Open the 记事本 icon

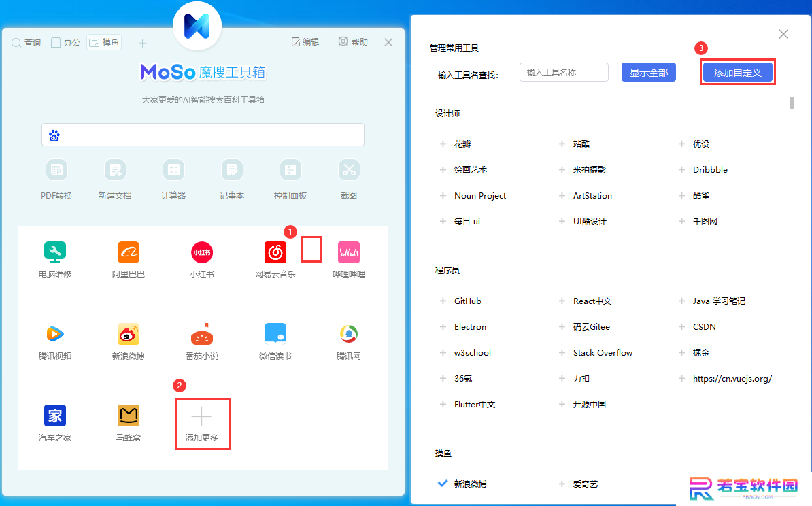click(232, 170)
